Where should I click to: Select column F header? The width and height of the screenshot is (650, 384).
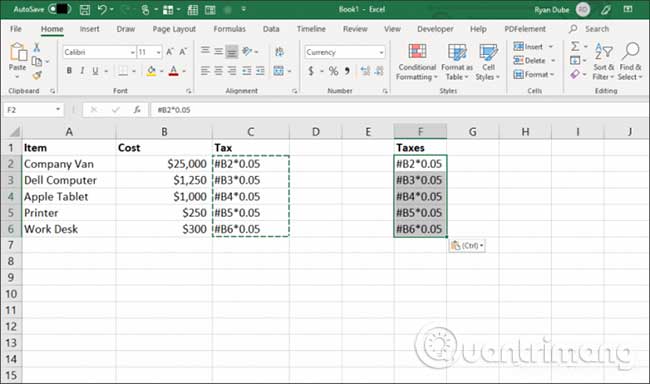click(x=420, y=132)
